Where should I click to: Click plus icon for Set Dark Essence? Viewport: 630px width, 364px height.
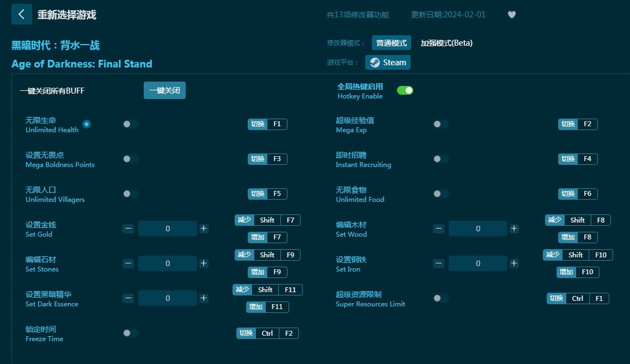click(x=204, y=298)
